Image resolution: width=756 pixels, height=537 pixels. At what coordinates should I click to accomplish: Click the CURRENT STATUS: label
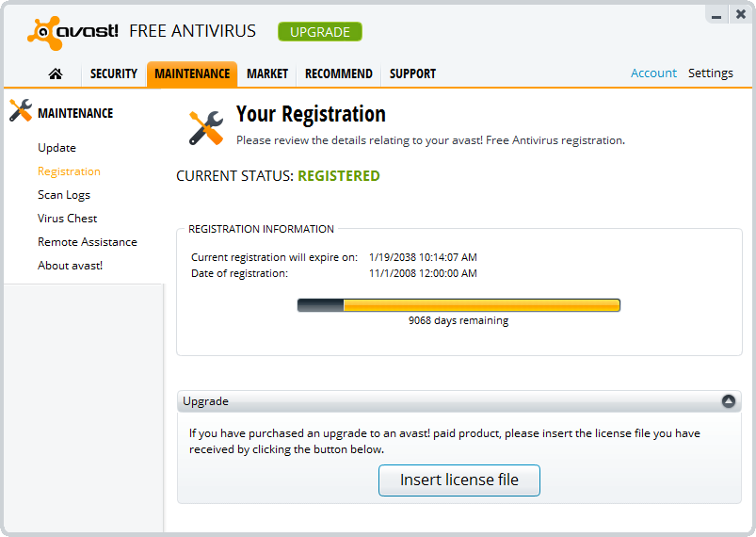pyautogui.click(x=234, y=176)
